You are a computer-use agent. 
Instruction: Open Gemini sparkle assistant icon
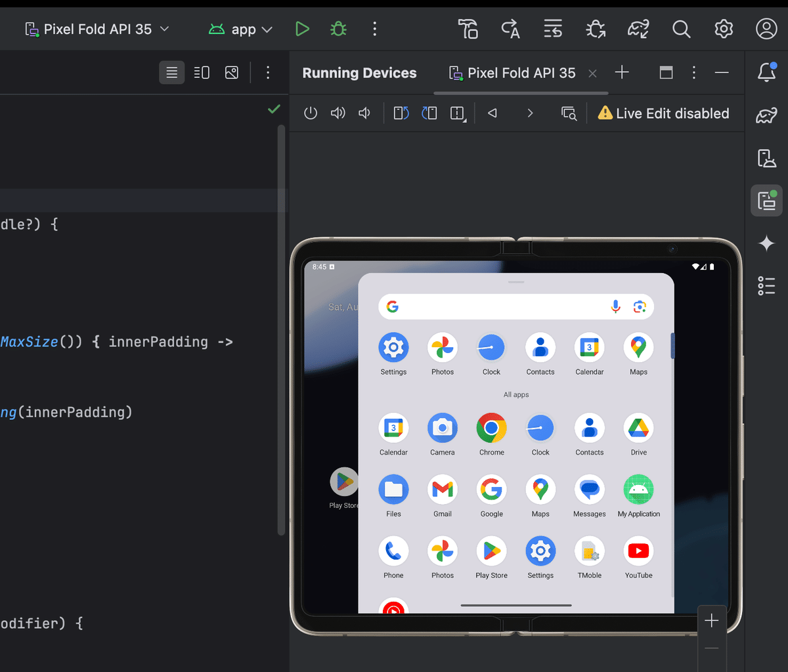click(766, 243)
